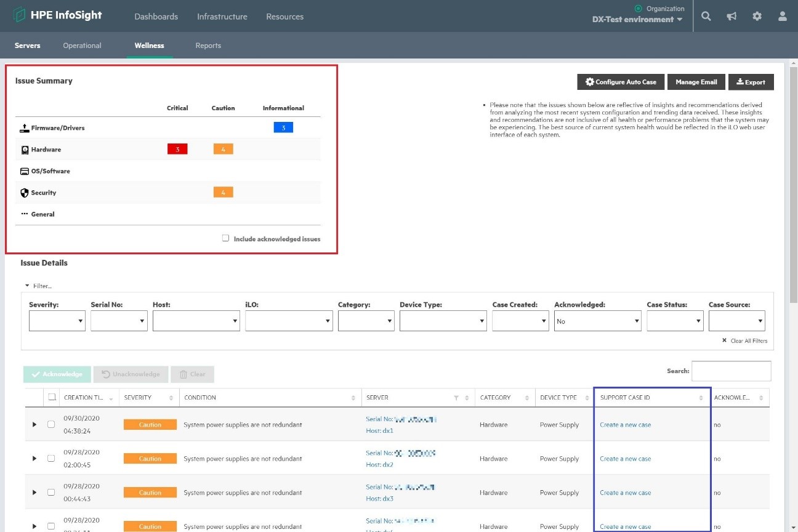Expand the dx1 issue row
The height and width of the screenshot is (532, 798).
coord(34,424)
